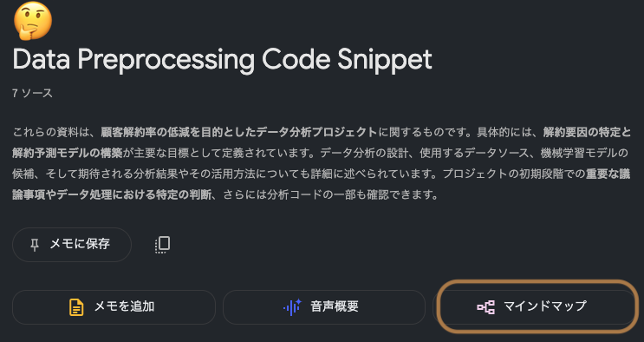Click bold phrase 顧客解約率の低減を目的としたデータ分析プロジェクト

tap(239, 133)
